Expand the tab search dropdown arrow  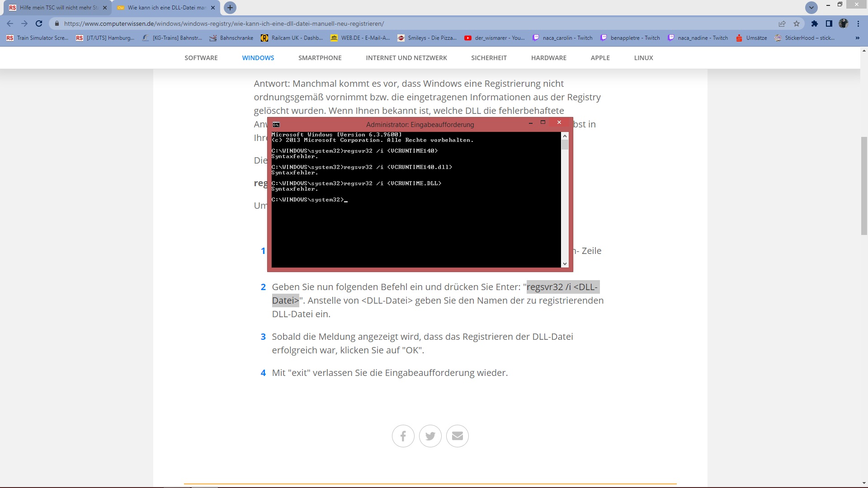pos(811,8)
